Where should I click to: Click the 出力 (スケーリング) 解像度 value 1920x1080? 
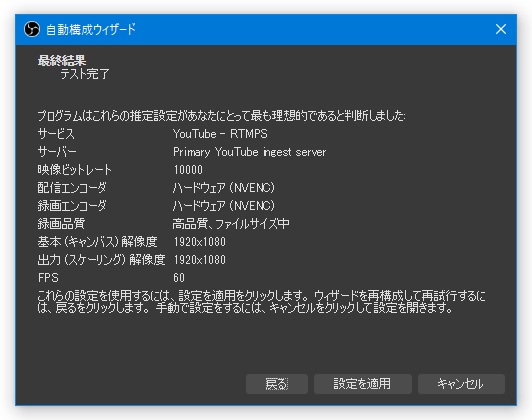pyautogui.click(x=200, y=260)
